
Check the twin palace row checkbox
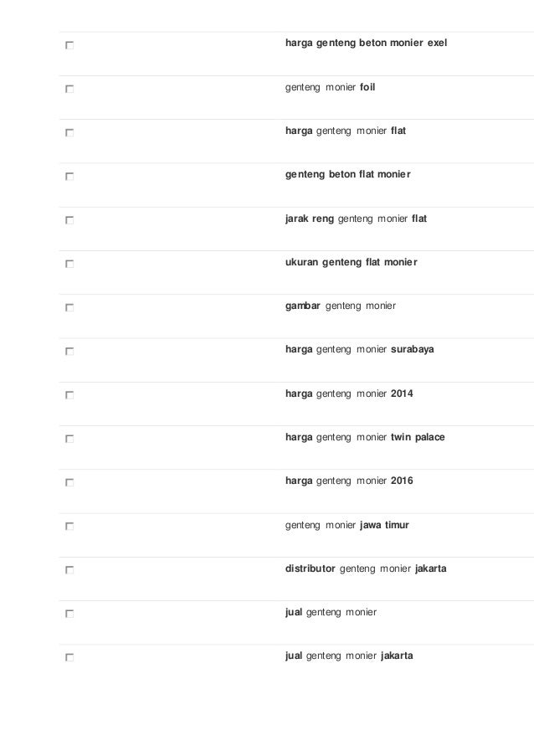tap(69, 439)
